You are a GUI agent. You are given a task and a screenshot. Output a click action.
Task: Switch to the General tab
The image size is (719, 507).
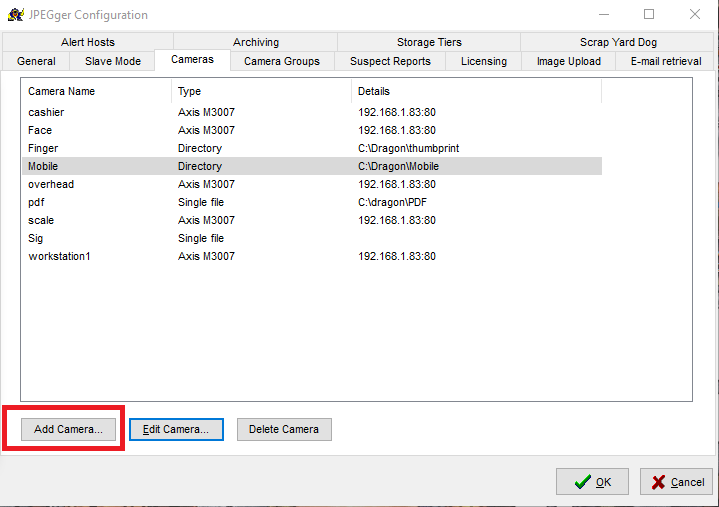tap(36, 61)
